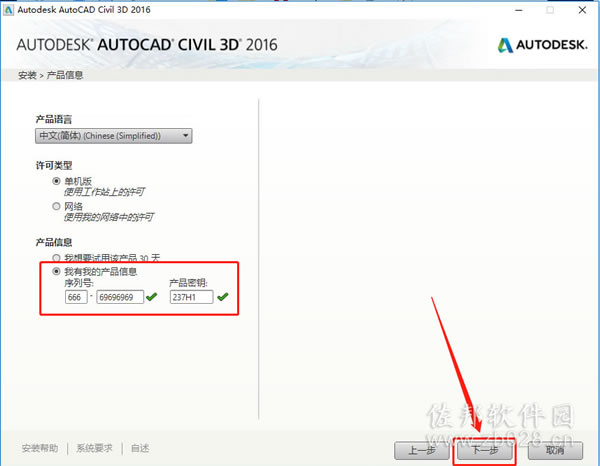Screen dimensions: 600x466
Task: Minimize the installer window
Action: [519, 10]
